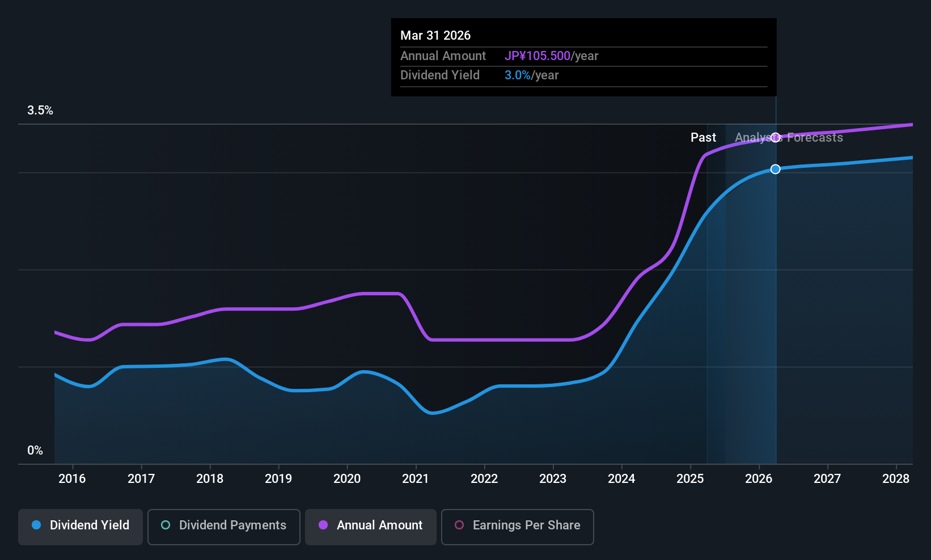The height and width of the screenshot is (560, 931).
Task: Click the 3.5% y-axis label
Action: coord(40,110)
